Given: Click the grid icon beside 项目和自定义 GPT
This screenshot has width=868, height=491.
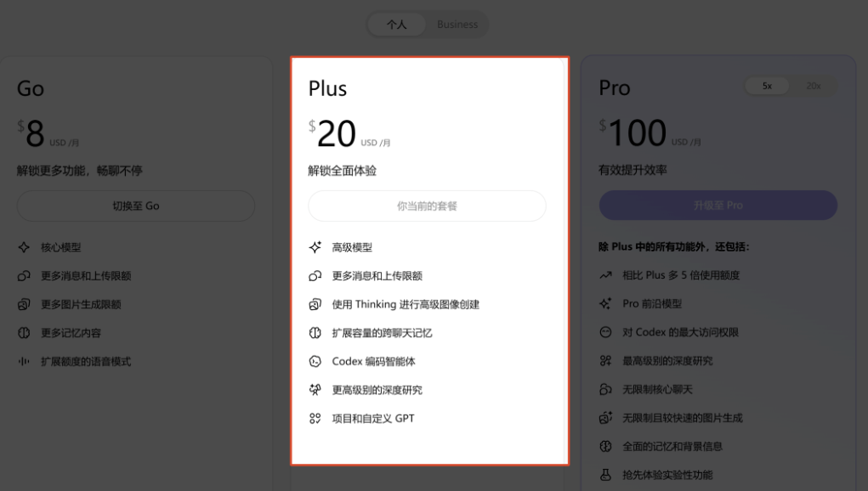Looking at the screenshot, I should click(x=315, y=419).
